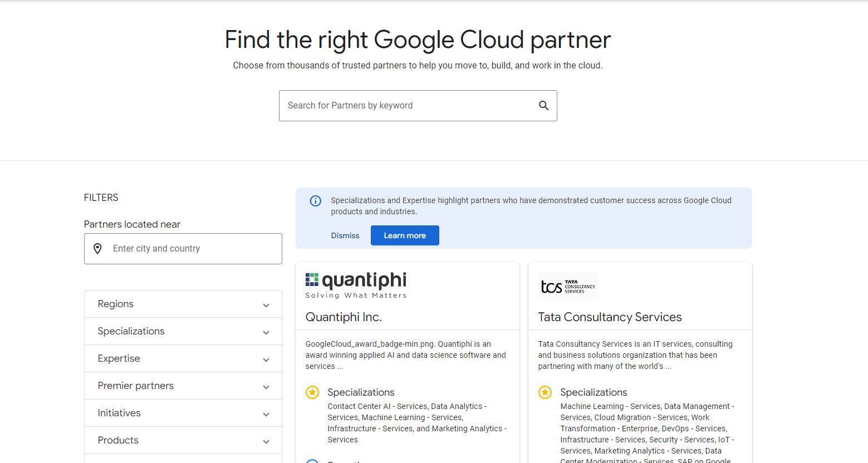Open the TCS logo image
The width and height of the screenshot is (868, 463).
[568, 286]
